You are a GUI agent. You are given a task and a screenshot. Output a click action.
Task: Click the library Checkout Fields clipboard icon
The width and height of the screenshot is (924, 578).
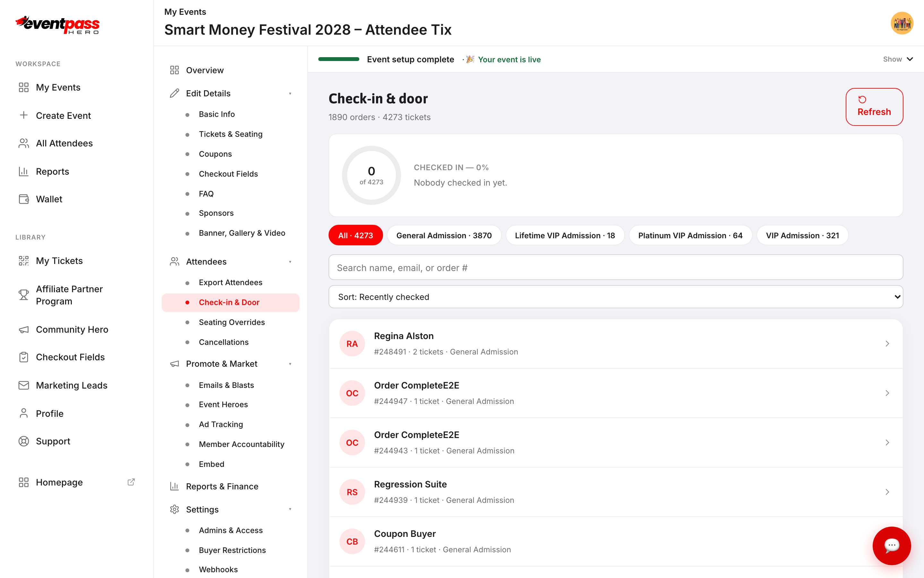24,357
